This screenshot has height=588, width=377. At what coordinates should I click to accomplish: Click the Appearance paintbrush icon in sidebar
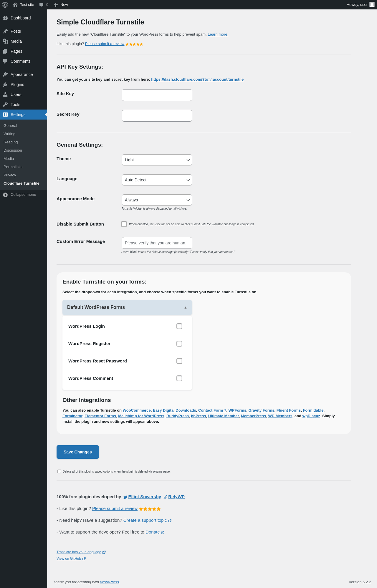pos(5,74)
